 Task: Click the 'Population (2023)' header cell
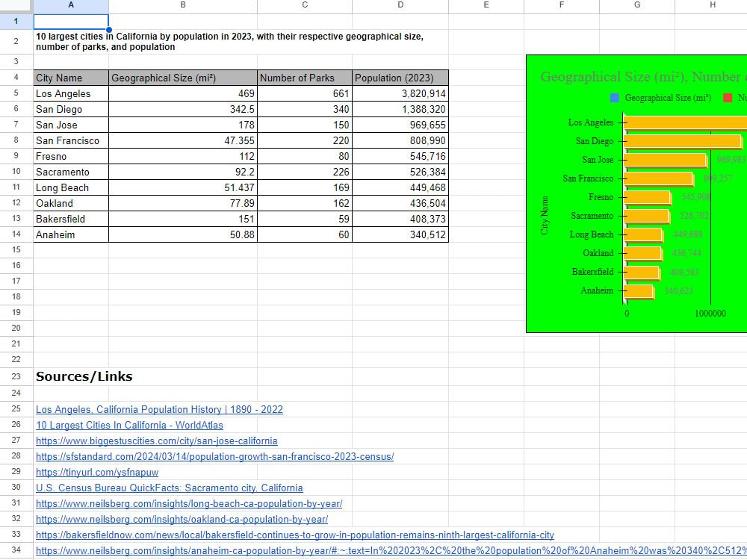[400, 78]
